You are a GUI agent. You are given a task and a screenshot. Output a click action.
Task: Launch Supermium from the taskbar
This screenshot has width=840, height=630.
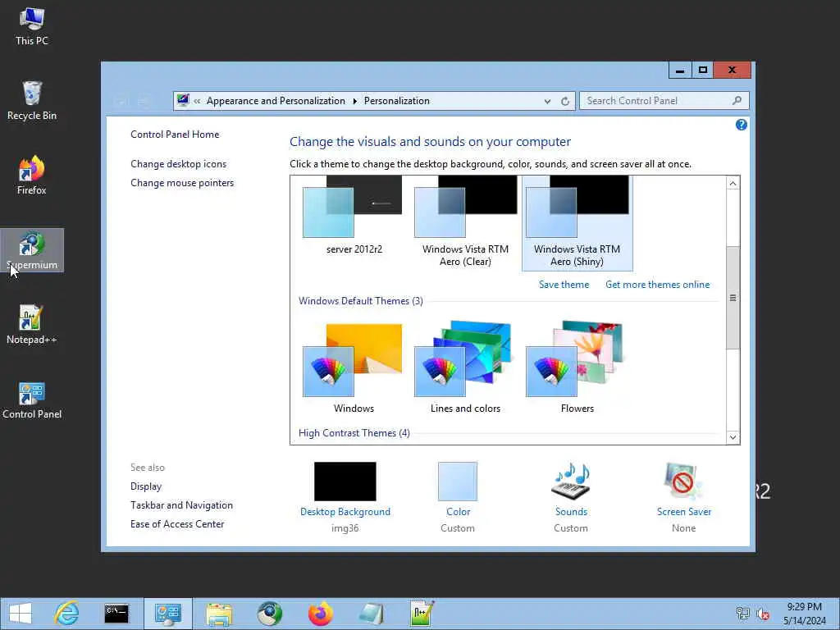point(269,614)
